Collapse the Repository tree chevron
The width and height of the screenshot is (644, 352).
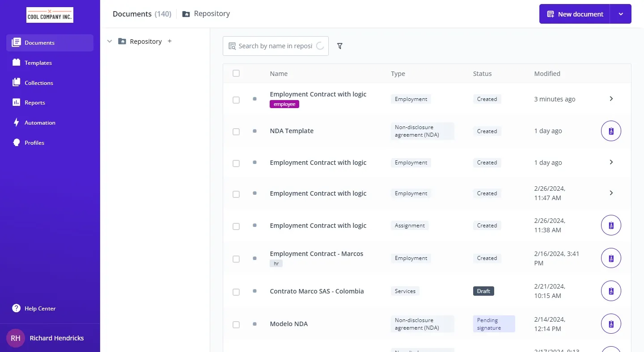(x=110, y=41)
